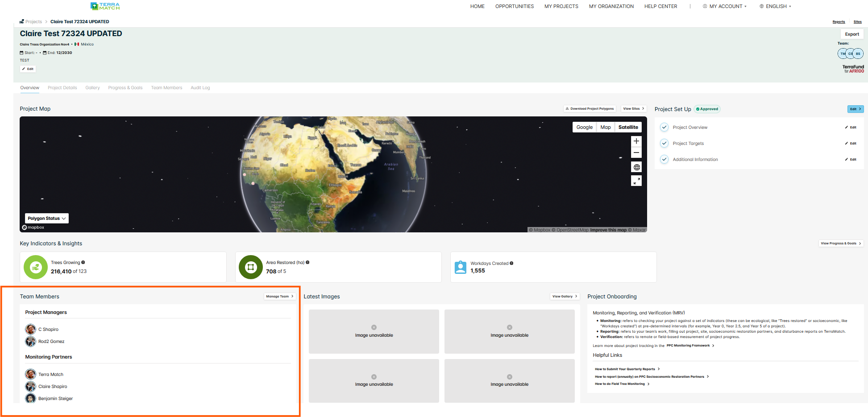Image resolution: width=868 pixels, height=417 pixels.
Task: Click C Shapiro's avatar
Action: 30,329
